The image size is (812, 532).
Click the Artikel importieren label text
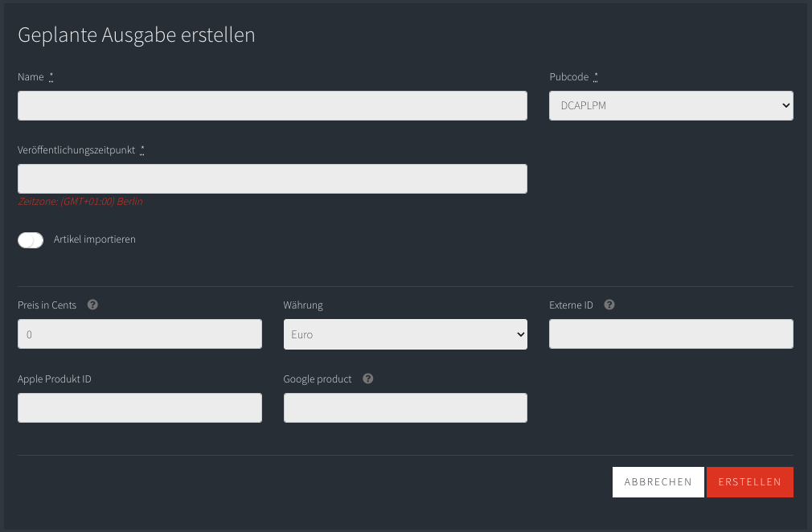click(94, 239)
